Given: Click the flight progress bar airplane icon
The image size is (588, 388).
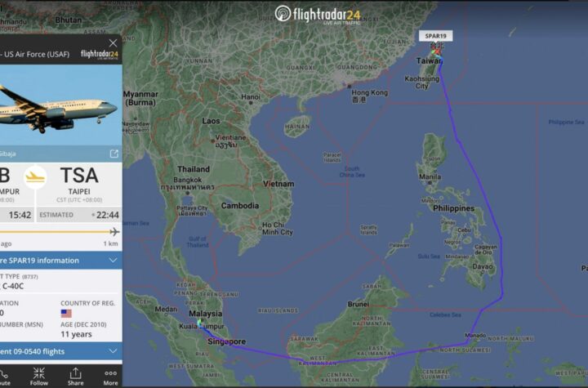Looking at the screenshot, I should 114,232.
